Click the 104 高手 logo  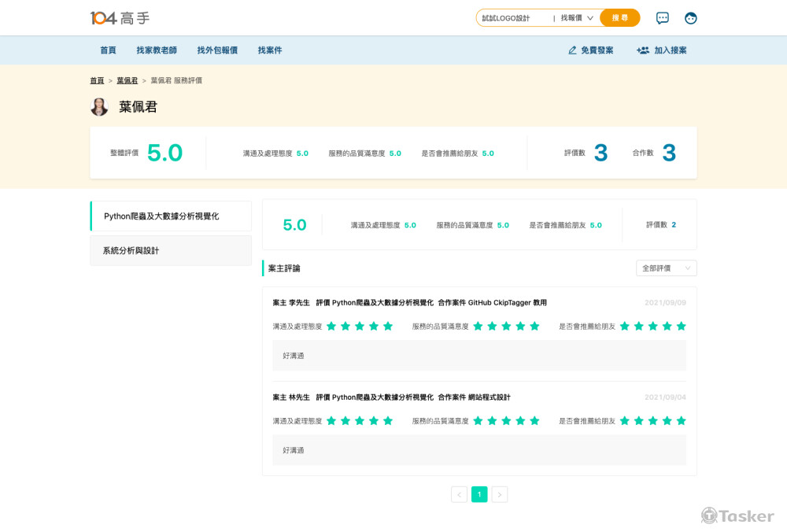click(x=120, y=17)
